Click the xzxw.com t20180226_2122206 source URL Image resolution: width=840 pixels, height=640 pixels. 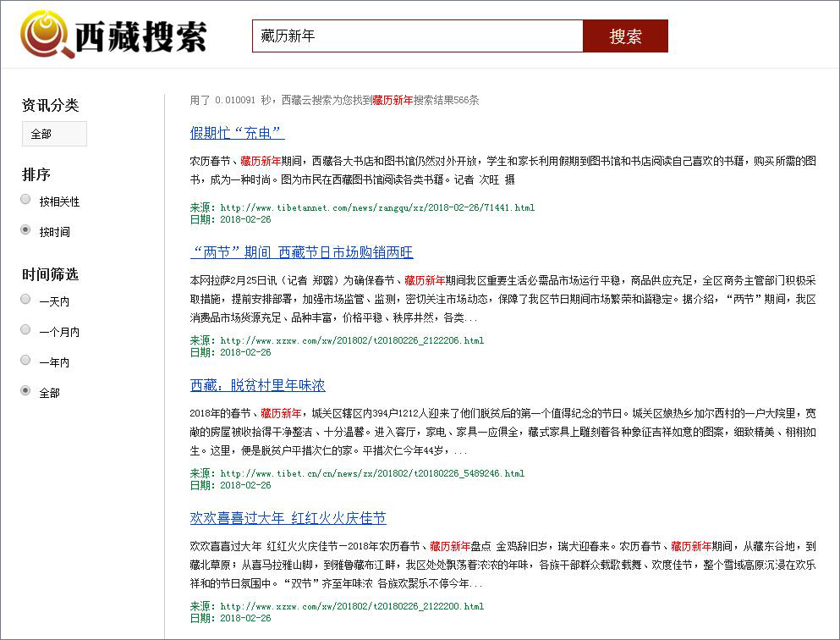[352, 340]
